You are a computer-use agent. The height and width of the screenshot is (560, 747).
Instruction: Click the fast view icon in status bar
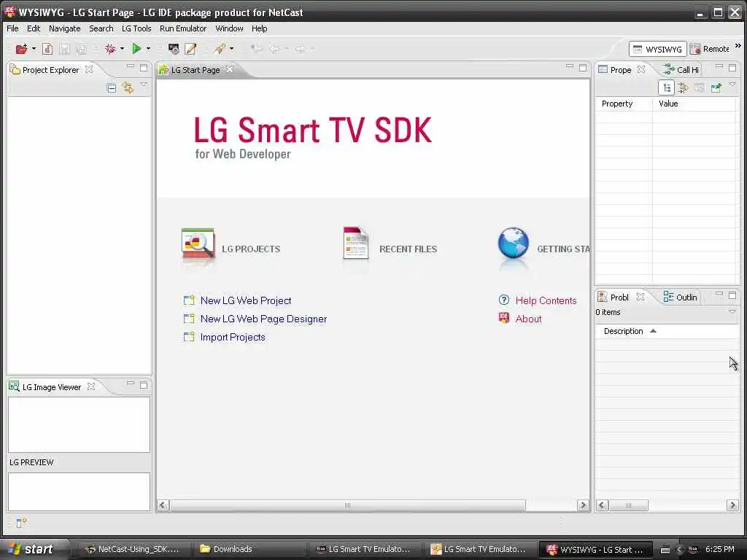21,523
